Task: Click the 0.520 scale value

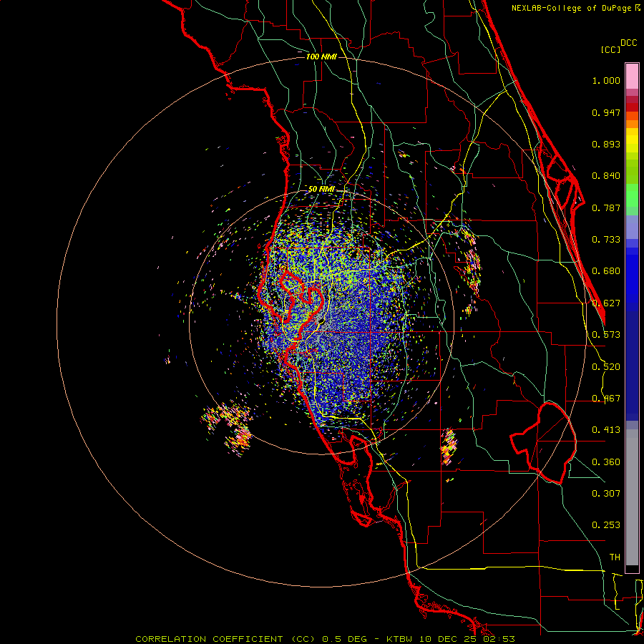Action: click(x=606, y=367)
